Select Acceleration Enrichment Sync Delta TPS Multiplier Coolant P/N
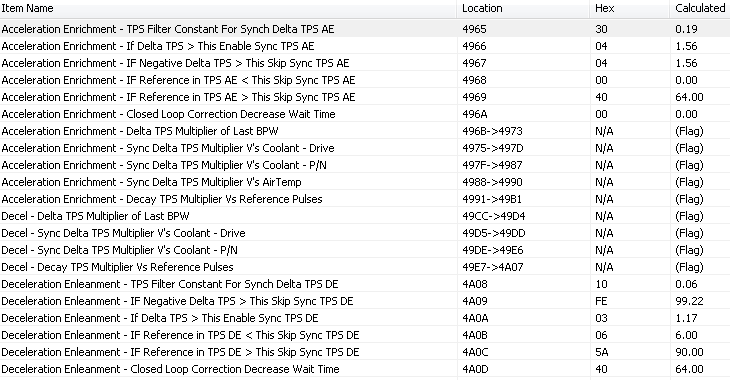 365,165
